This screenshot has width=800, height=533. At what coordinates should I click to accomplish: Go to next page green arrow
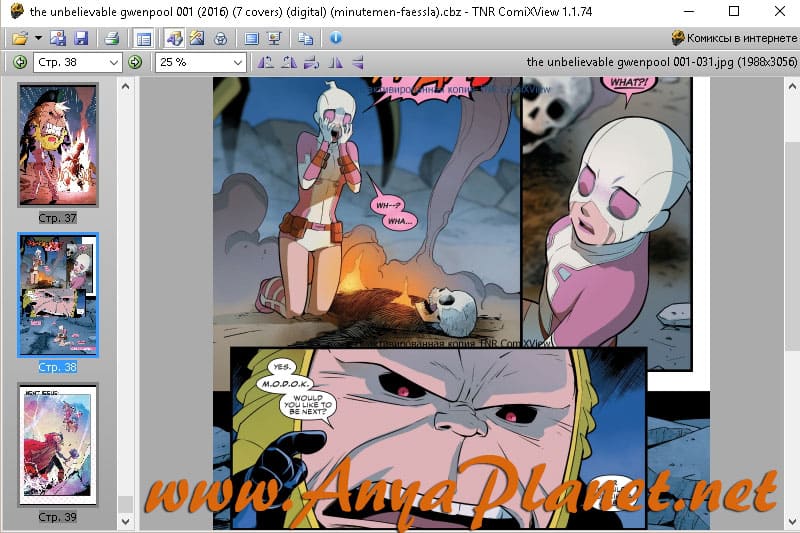click(x=135, y=62)
